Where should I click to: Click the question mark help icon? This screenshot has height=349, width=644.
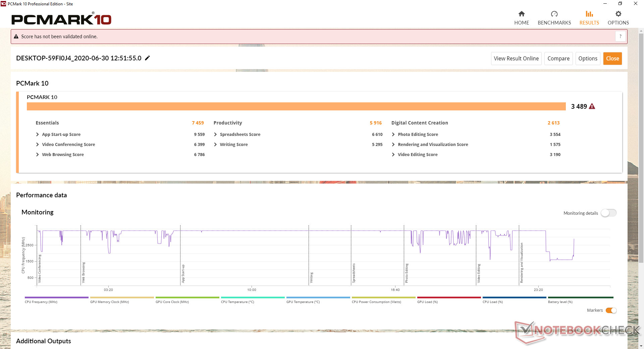pyautogui.click(x=621, y=36)
